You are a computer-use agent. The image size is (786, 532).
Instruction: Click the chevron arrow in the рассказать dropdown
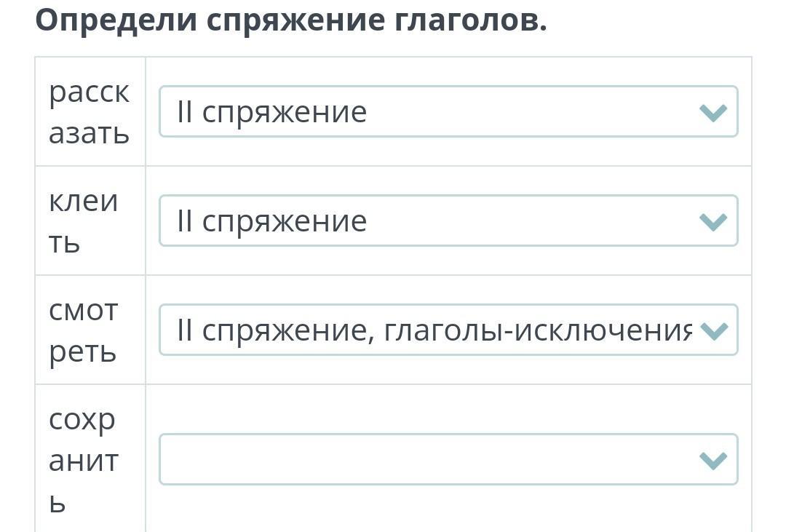tap(712, 112)
